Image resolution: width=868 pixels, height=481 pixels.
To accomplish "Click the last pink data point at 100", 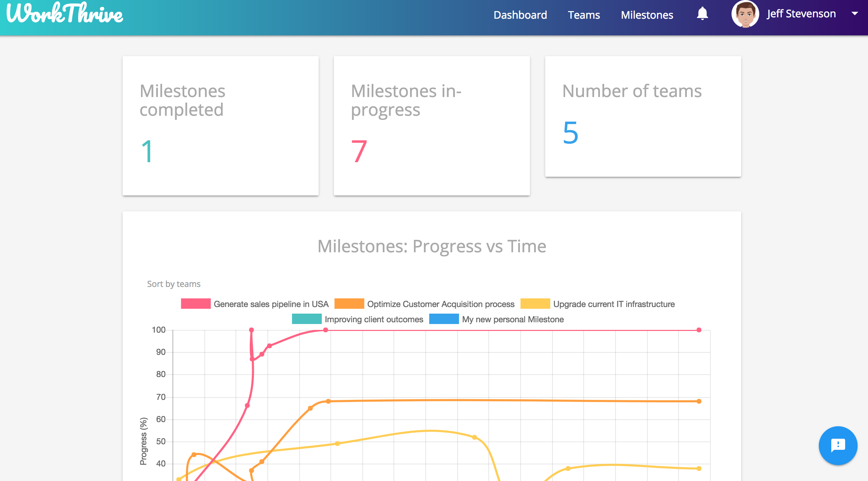I will (699, 330).
